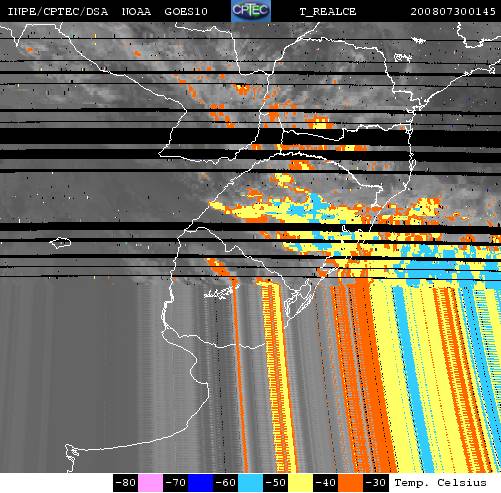Click the CPTEC logo in the header

click(251, 11)
